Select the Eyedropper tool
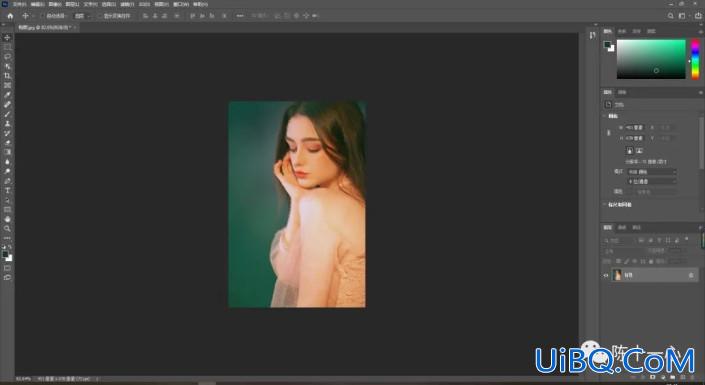The image size is (705, 385). tap(7, 95)
